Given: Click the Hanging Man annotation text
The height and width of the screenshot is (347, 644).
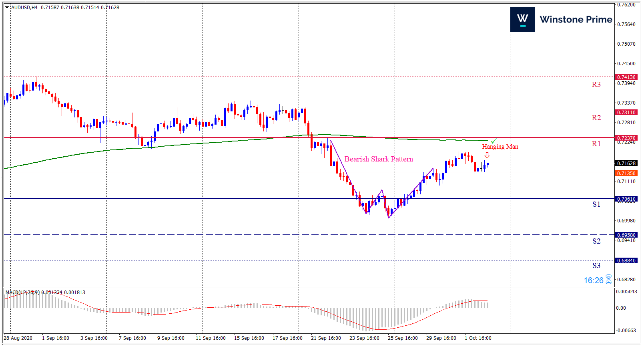Looking at the screenshot, I should click(500, 147).
